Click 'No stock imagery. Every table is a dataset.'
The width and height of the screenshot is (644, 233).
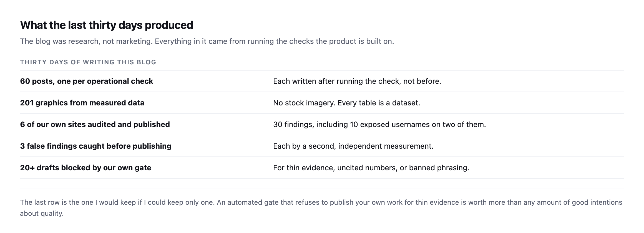[346, 103]
